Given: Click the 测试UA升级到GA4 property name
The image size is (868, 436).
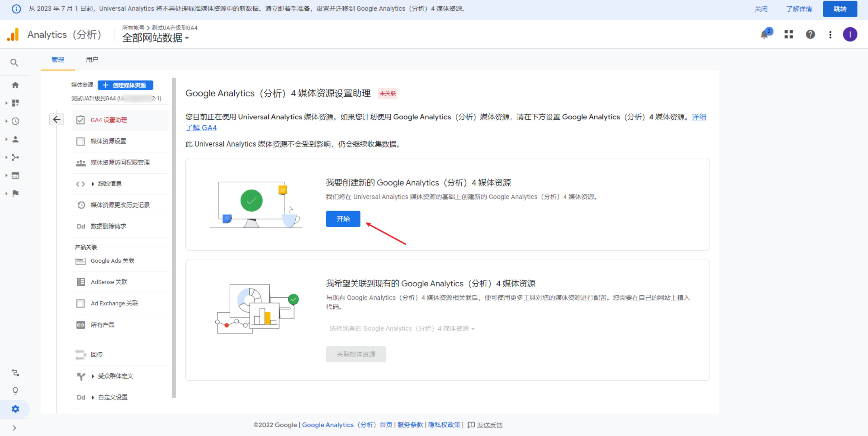Looking at the screenshot, I should (116, 98).
